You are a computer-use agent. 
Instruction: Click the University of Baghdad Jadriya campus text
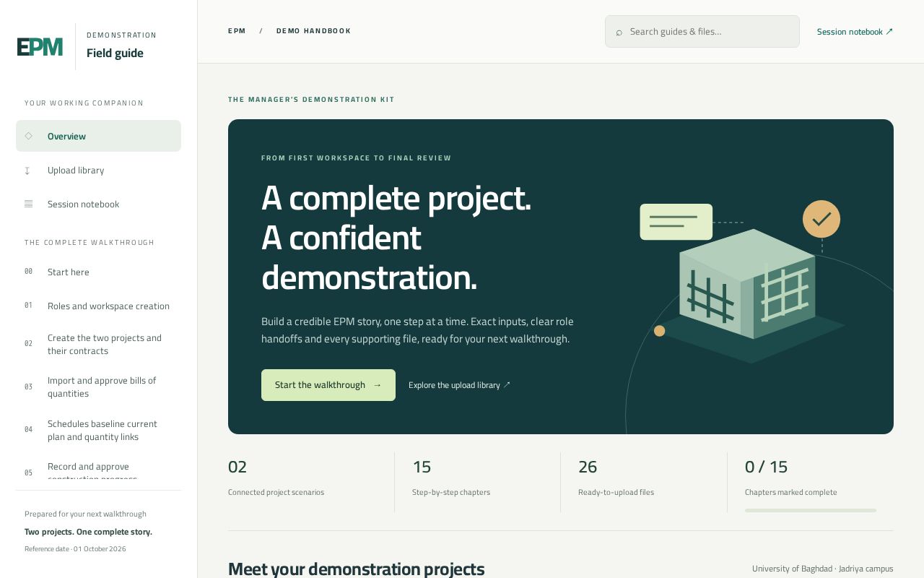(x=822, y=569)
